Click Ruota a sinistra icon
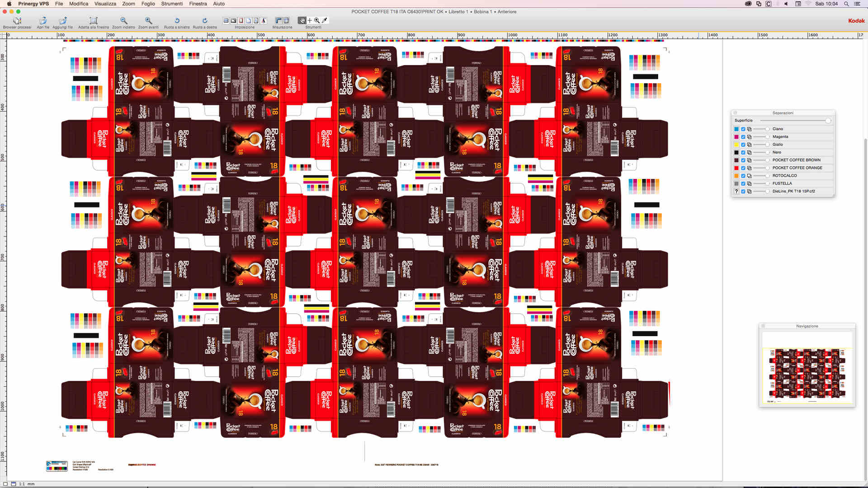The width and height of the screenshot is (868, 488). coord(177,21)
